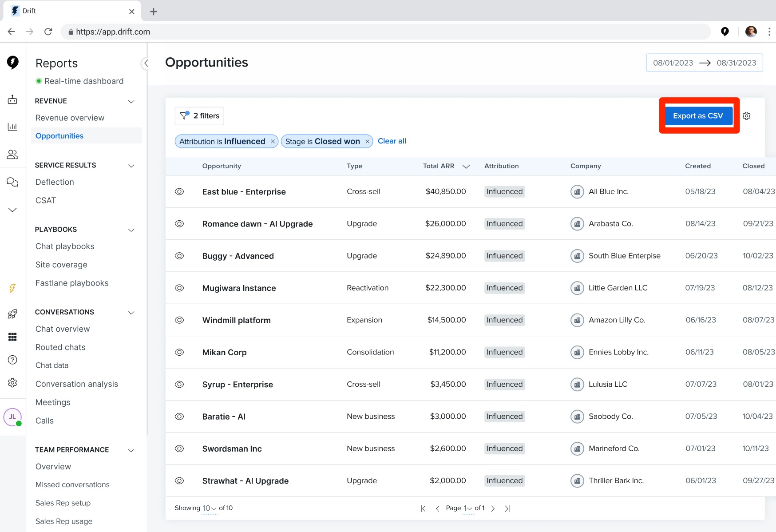The width and height of the screenshot is (776, 532).
Task: Click the rocket icon in left rail
Action: (12, 314)
